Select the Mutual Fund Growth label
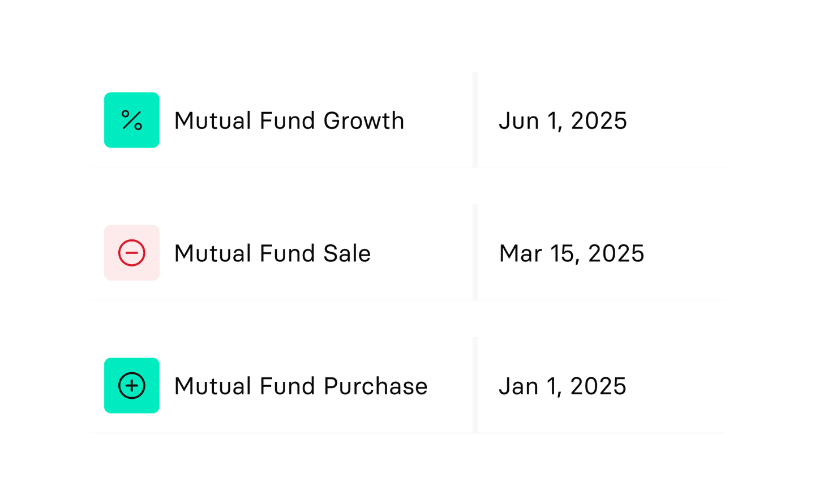Image resolution: width=815 pixels, height=504 pixels. click(x=289, y=120)
